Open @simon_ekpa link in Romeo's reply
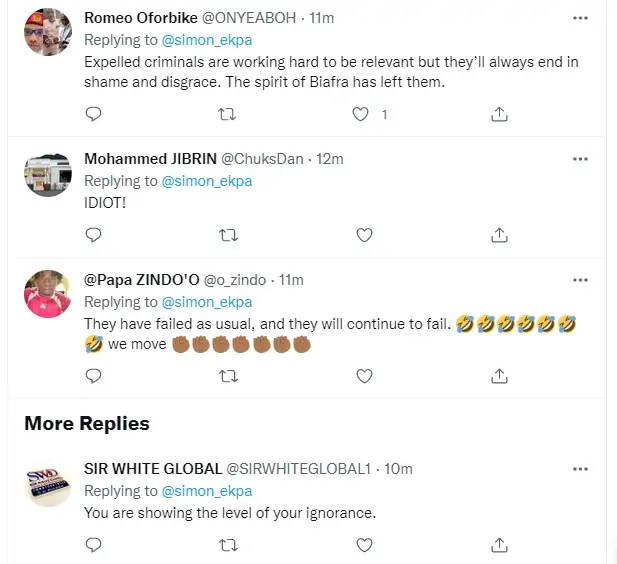 click(206, 40)
